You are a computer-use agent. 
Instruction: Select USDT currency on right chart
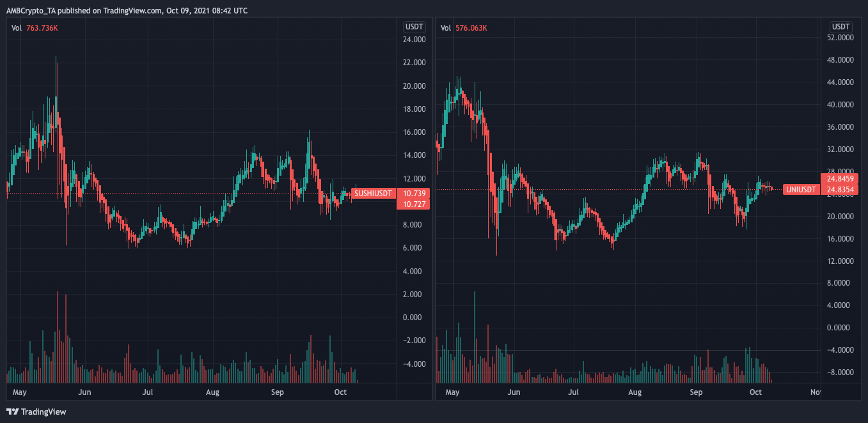[840, 26]
